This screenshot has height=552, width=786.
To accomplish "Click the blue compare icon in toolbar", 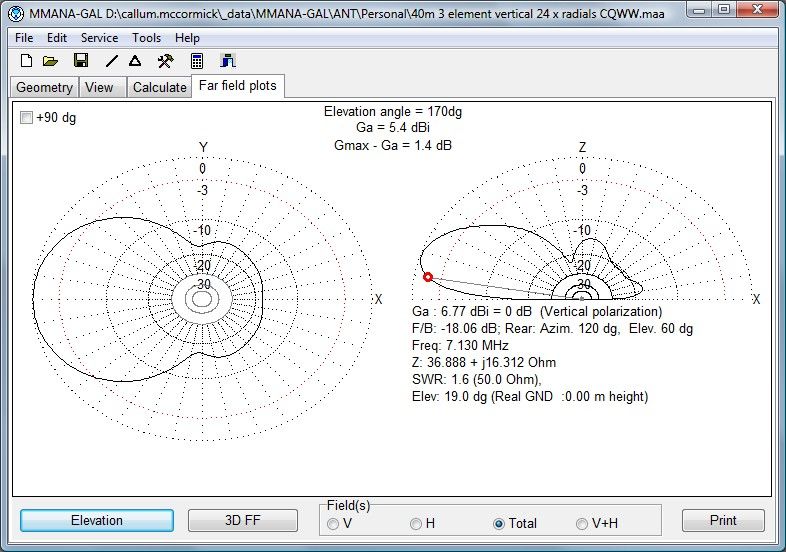I will click(x=228, y=61).
